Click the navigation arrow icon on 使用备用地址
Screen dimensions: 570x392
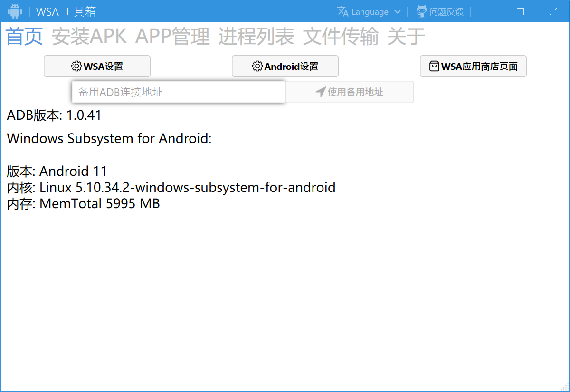pos(321,92)
